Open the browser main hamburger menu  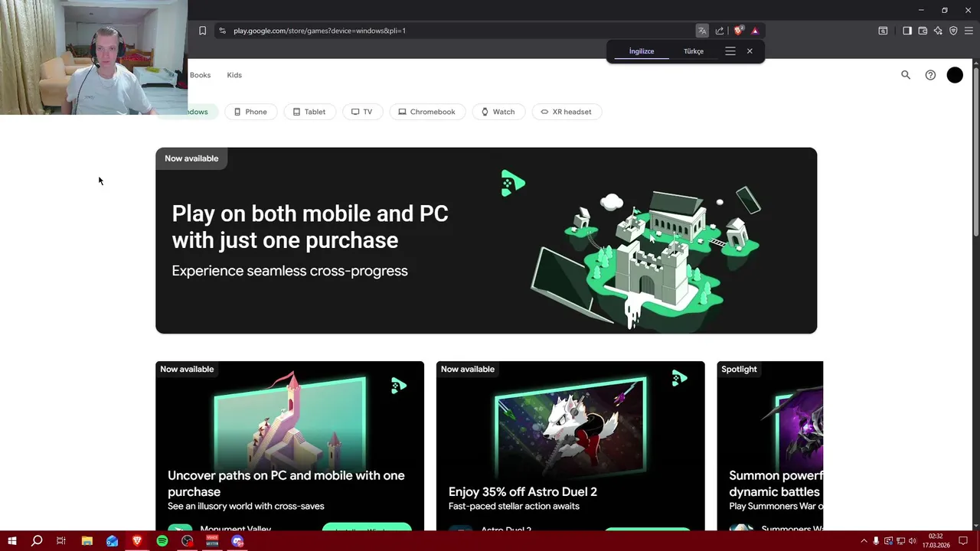coord(969,31)
